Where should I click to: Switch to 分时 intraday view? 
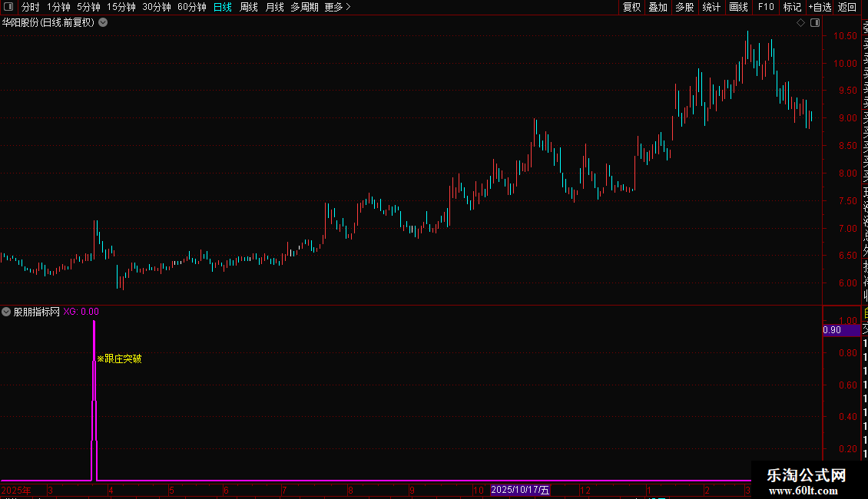tap(31, 7)
